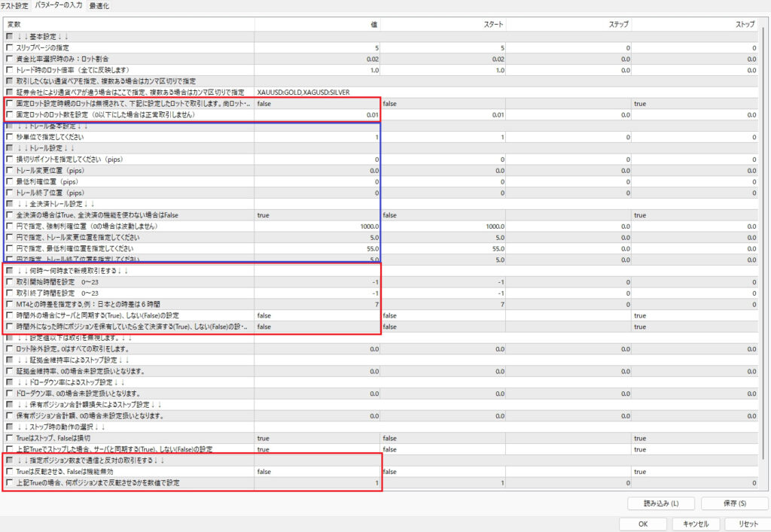Image resolution: width=771 pixels, height=532 pixels.
Task: Confirm settings with the OK button
Action: tap(642, 524)
